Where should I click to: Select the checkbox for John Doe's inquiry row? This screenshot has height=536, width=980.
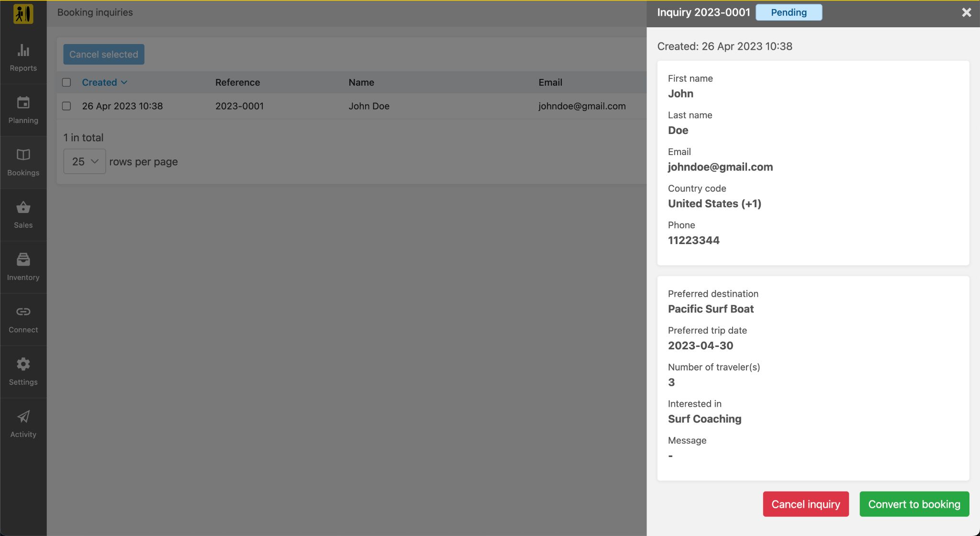[67, 106]
